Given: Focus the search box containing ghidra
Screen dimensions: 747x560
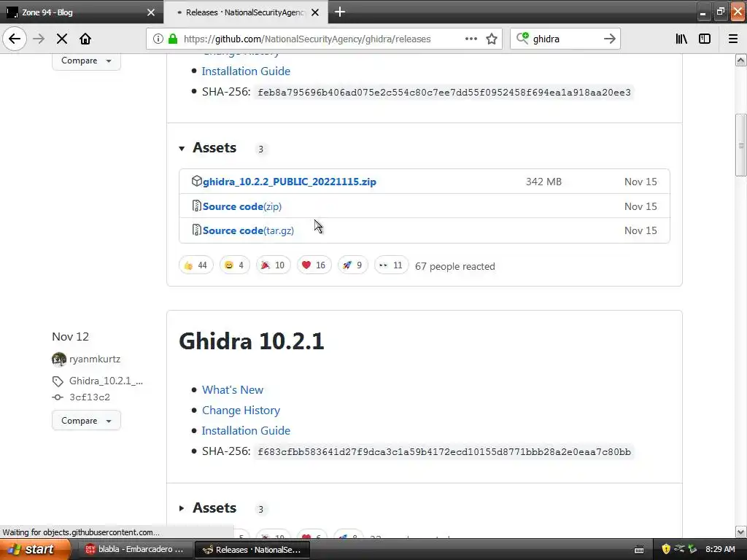Looking at the screenshot, I should click(x=565, y=39).
